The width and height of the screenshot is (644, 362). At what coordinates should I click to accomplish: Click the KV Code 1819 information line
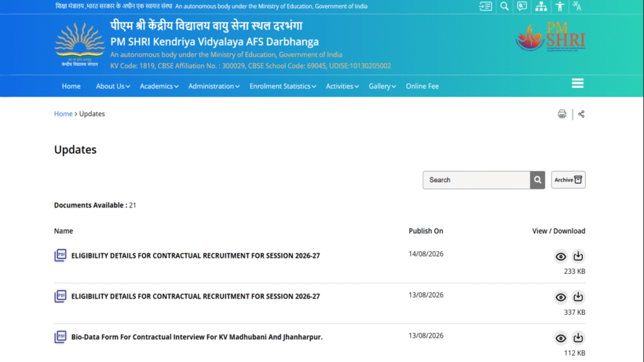pyautogui.click(x=250, y=65)
